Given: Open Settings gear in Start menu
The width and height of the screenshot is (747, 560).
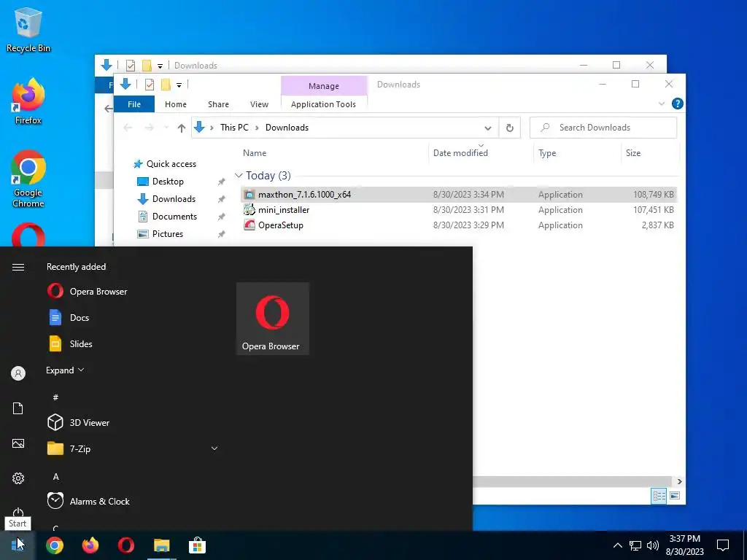Looking at the screenshot, I should [x=18, y=478].
